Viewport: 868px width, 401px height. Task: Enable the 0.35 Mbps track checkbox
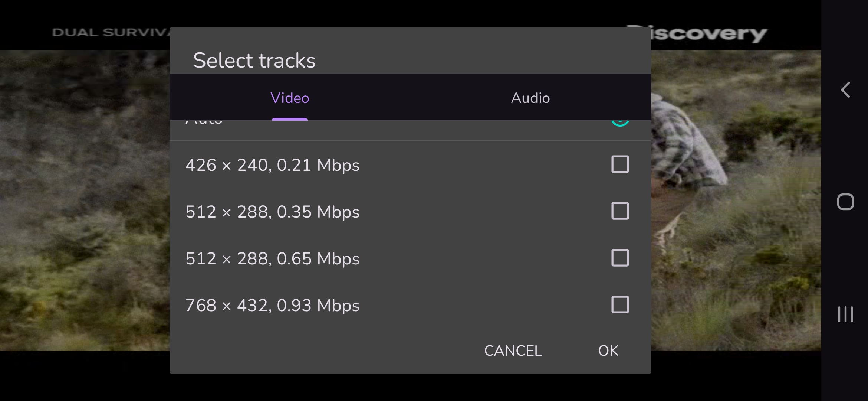pyautogui.click(x=620, y=211)
